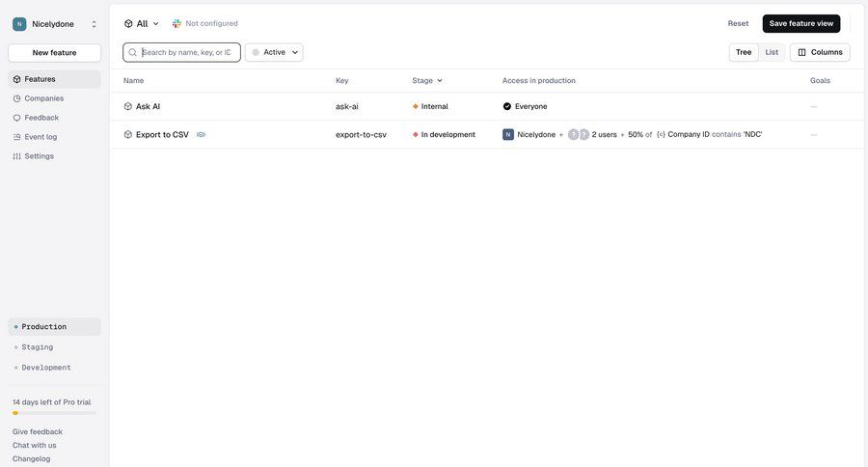Reset the feature view
This screenshot has width=868, height=467.
pos(738,23)
